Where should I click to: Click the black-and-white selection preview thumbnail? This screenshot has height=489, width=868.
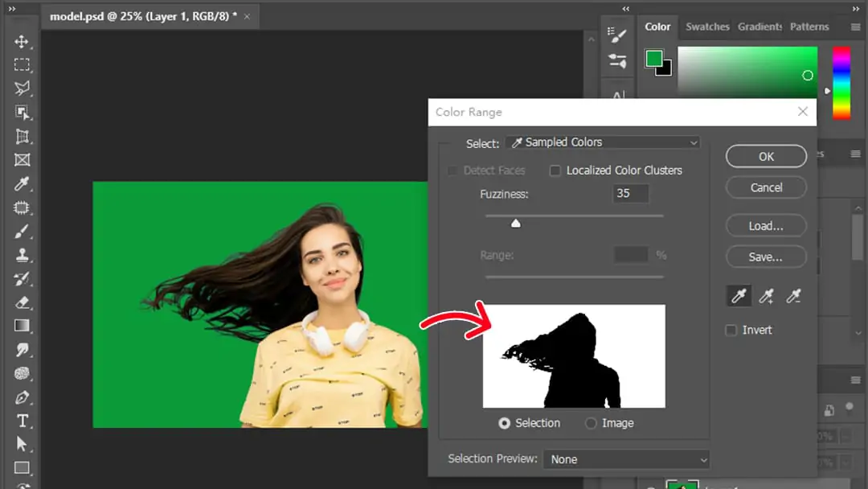coord(574,356)
